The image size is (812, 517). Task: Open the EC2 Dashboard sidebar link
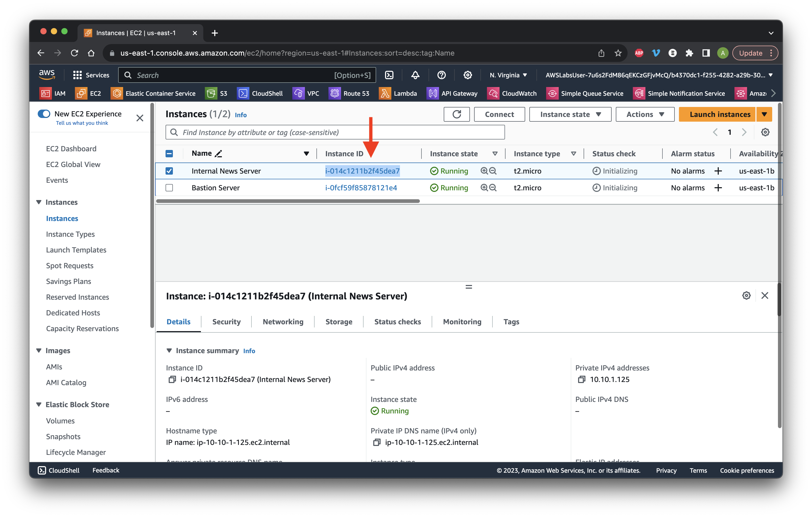[71, 149]
